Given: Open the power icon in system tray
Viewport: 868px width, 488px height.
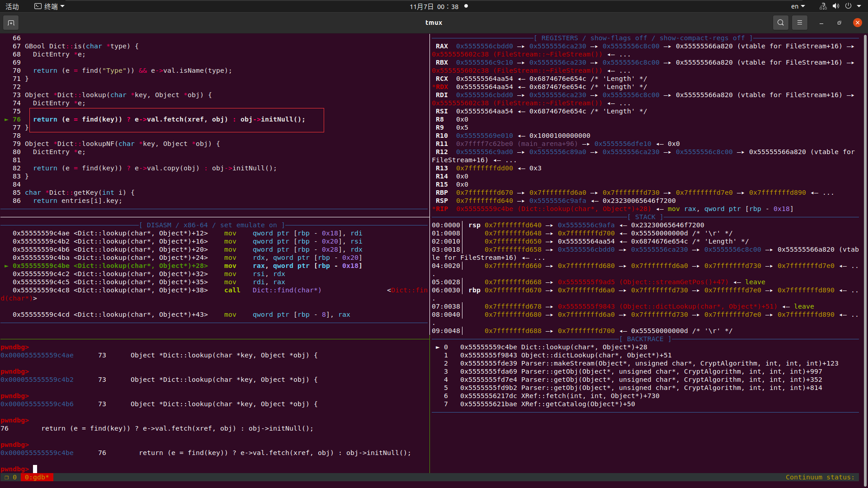Looking at the screenshot, I should pyautogui.click(x=848, y=6).
